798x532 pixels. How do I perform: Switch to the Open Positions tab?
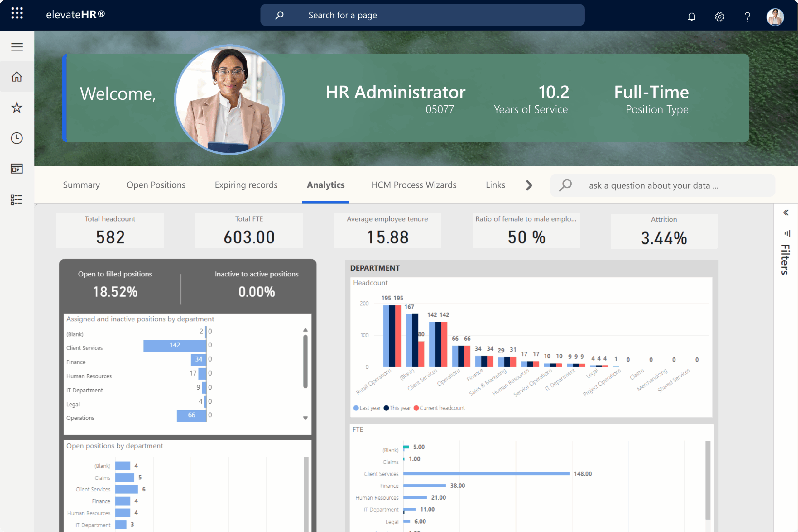point(156,185)
